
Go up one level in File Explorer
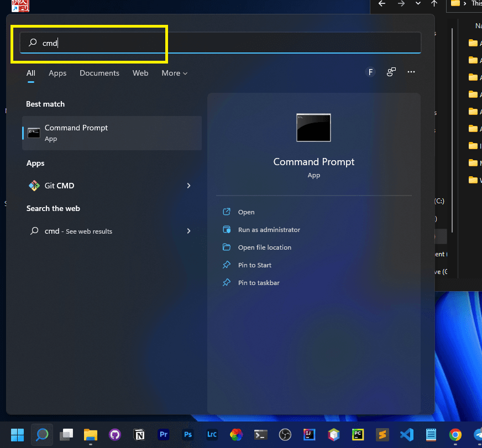(x=434, y=4)
